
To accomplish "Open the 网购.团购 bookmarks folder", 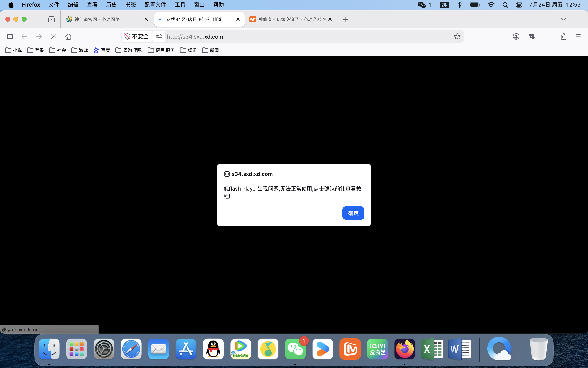I will tap(129, 50).
